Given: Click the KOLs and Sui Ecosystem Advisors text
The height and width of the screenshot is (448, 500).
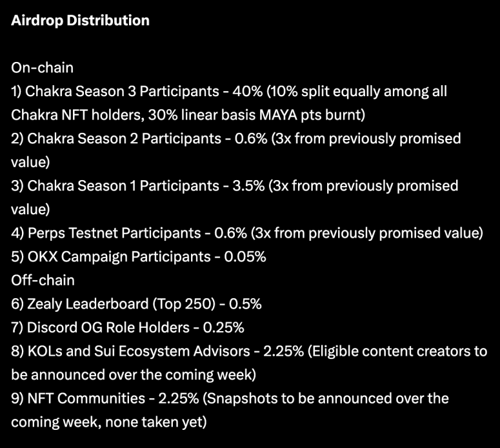Looking at the screenshot, I should (139, 351).
